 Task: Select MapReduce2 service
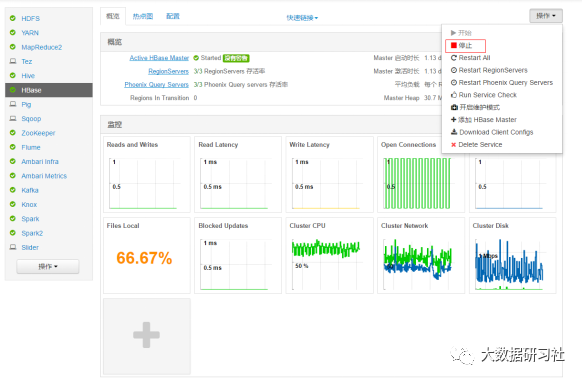[42, 47]
